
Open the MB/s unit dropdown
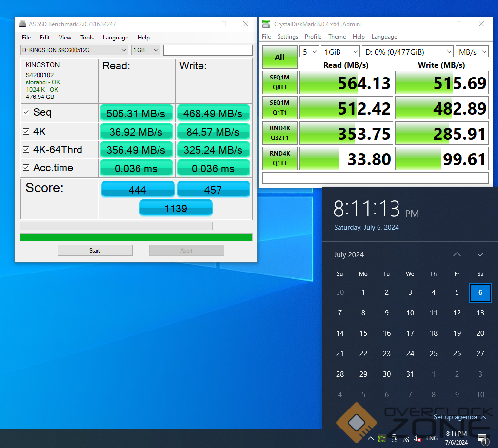pos(472,52)
